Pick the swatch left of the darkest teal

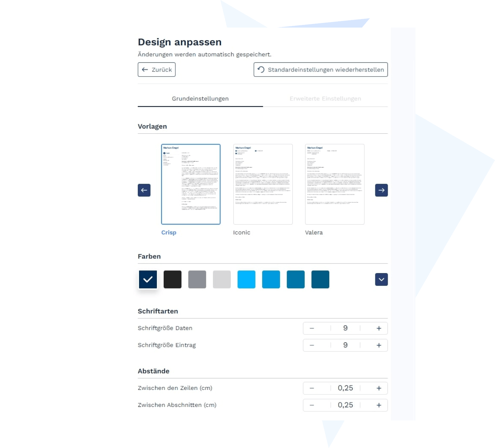pos(296,279)
